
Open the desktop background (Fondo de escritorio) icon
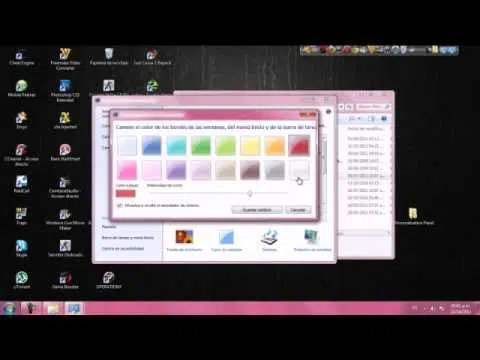click(x=184, y=240)
